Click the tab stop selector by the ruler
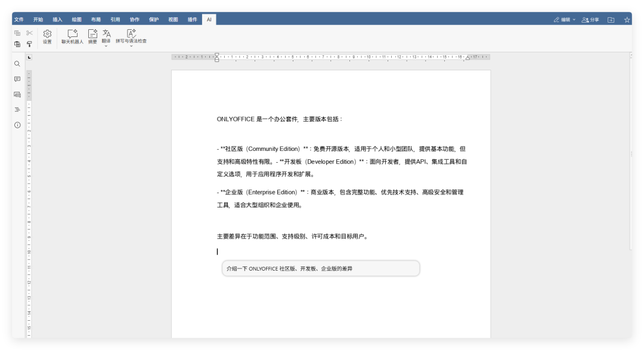 point(29,57)
